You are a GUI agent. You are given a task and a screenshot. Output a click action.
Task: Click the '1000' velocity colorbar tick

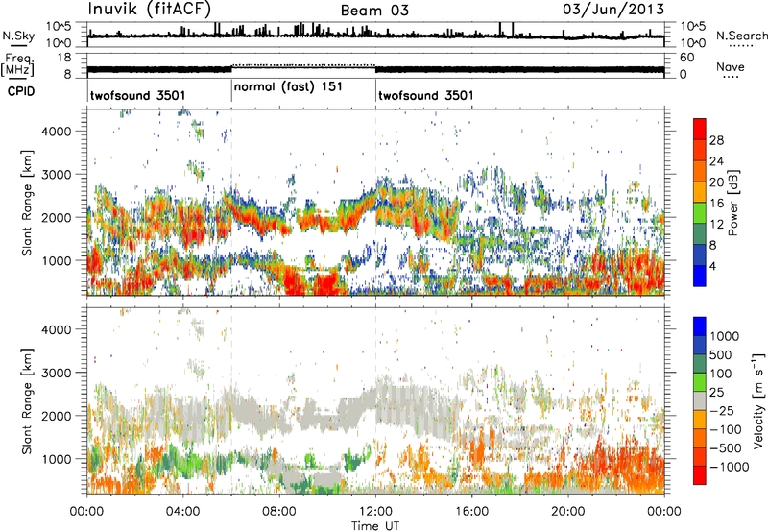click(x=725, y=336)
